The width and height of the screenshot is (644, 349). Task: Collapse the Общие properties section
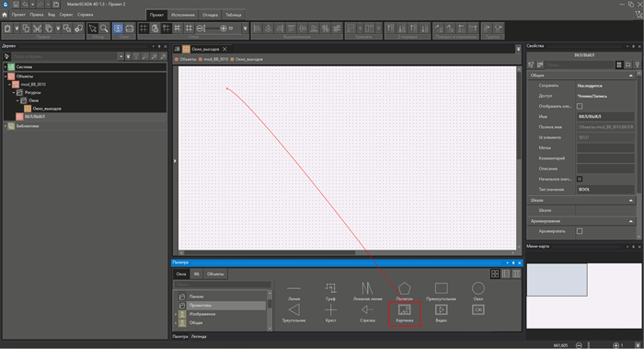coord(631,76)
